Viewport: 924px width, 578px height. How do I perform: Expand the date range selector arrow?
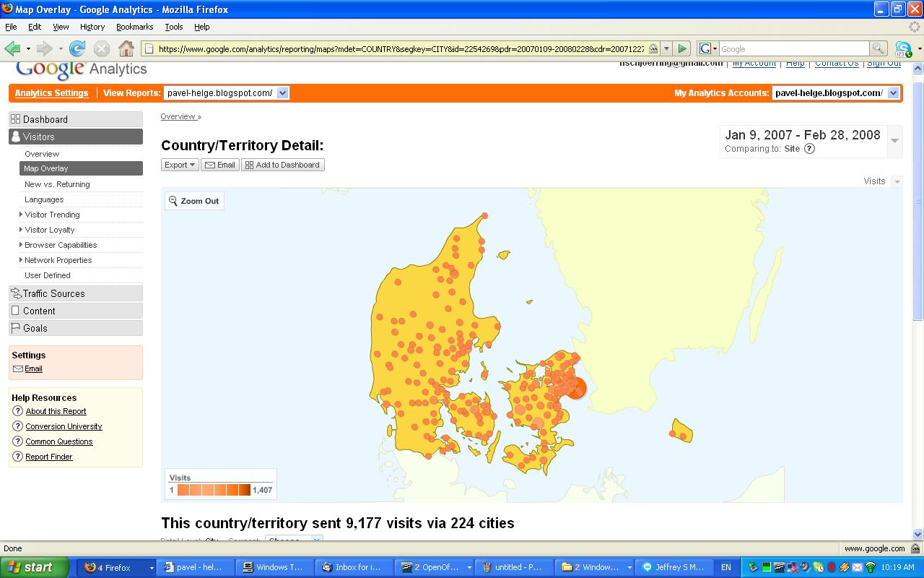[x=894, y=141]
